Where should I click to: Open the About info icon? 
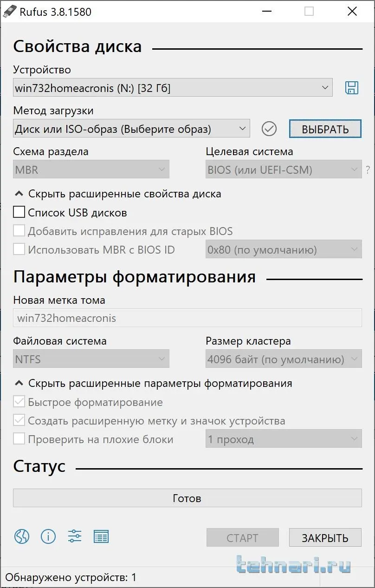(48, 536)
